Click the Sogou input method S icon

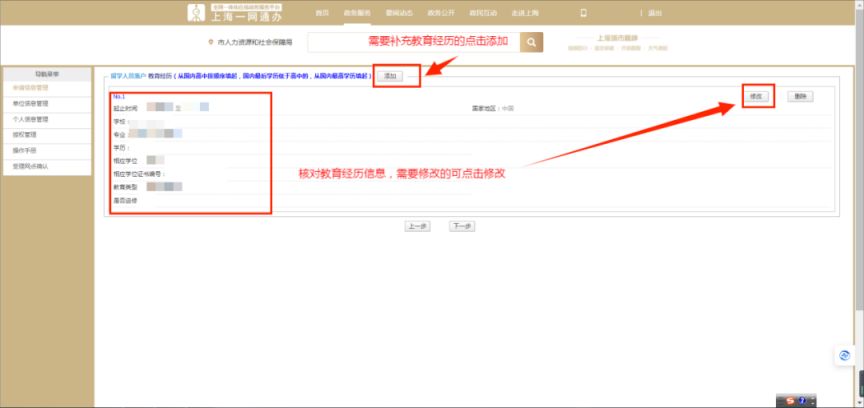tap(791, 400)
